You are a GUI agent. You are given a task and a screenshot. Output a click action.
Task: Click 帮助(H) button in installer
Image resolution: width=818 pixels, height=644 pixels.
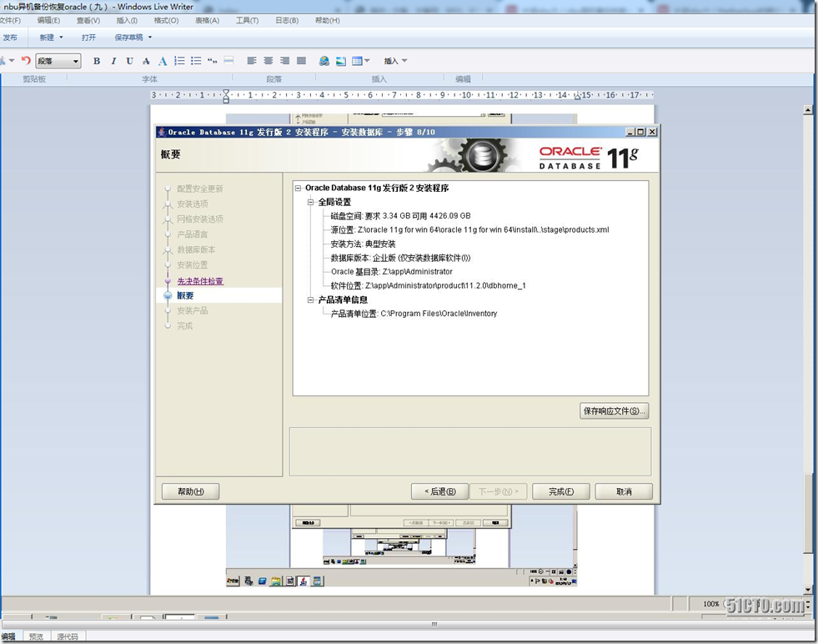190,491
